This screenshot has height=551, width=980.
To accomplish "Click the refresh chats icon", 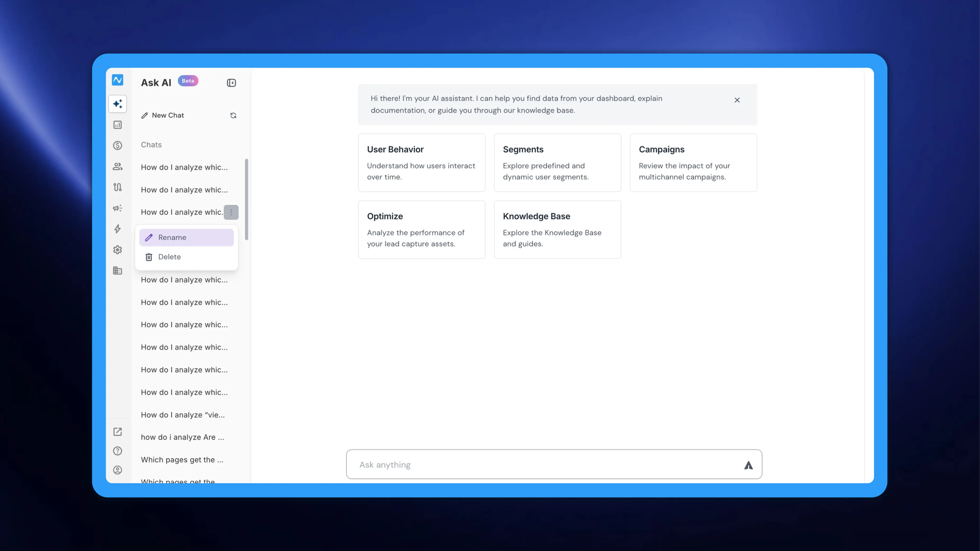I will 233,115.
